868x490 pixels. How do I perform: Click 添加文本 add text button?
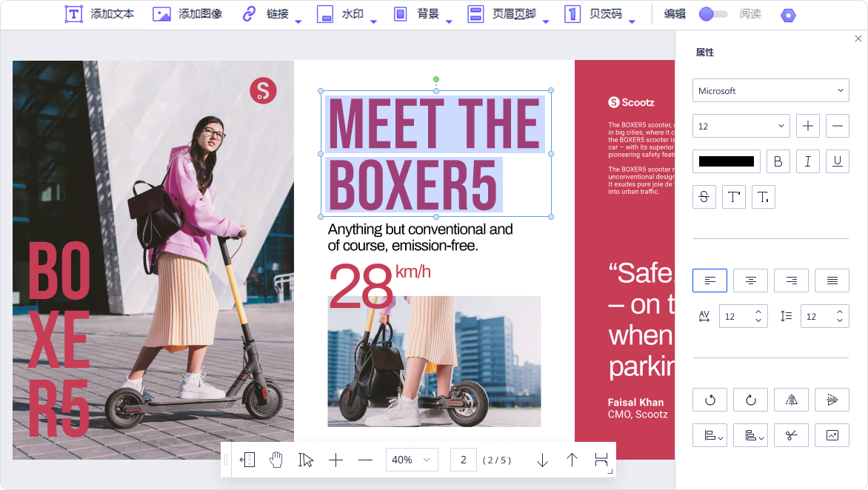[x=99, y=13]
